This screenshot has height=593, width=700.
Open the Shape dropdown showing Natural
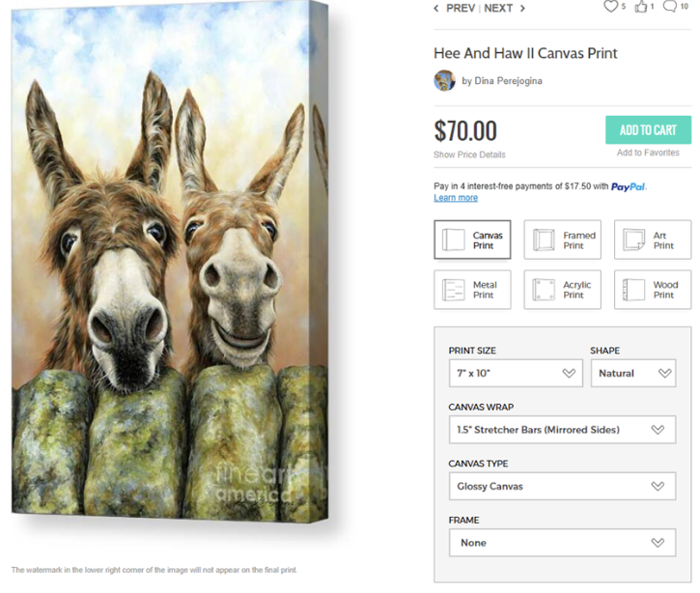(x=632, y=373)
